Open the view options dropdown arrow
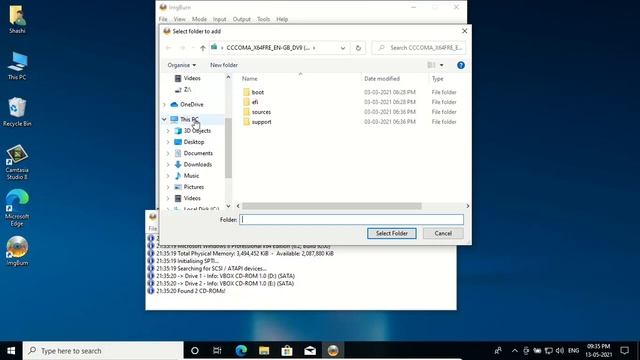This screenshot has width=640, height=360. (441, 65)
